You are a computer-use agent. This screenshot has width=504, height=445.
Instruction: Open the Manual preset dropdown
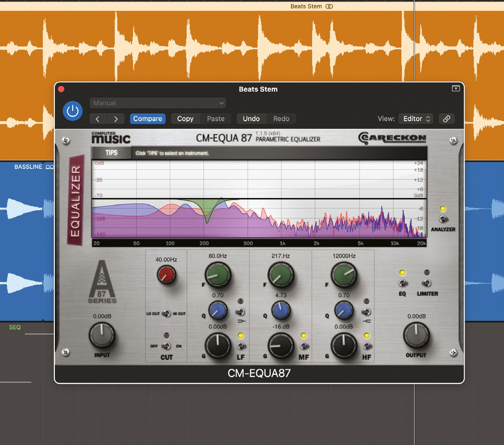tap(157, 103)
